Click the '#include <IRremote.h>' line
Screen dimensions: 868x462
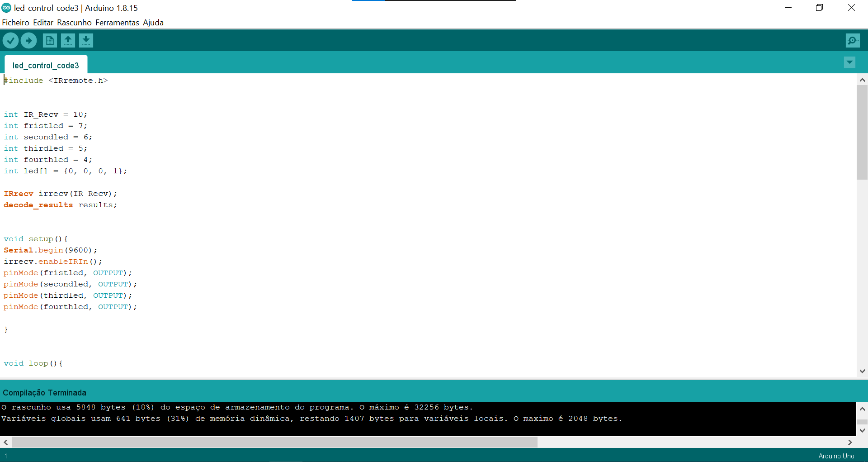tap(56, 81)
